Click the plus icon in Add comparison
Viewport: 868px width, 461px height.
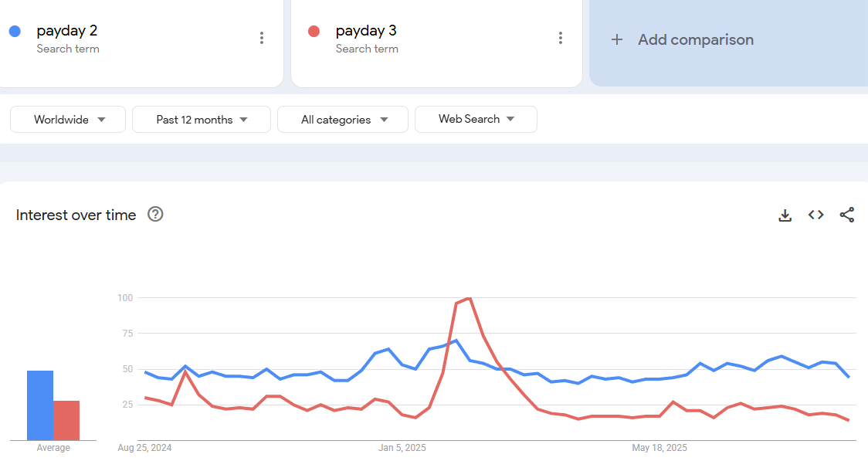[x=616, y=39]
